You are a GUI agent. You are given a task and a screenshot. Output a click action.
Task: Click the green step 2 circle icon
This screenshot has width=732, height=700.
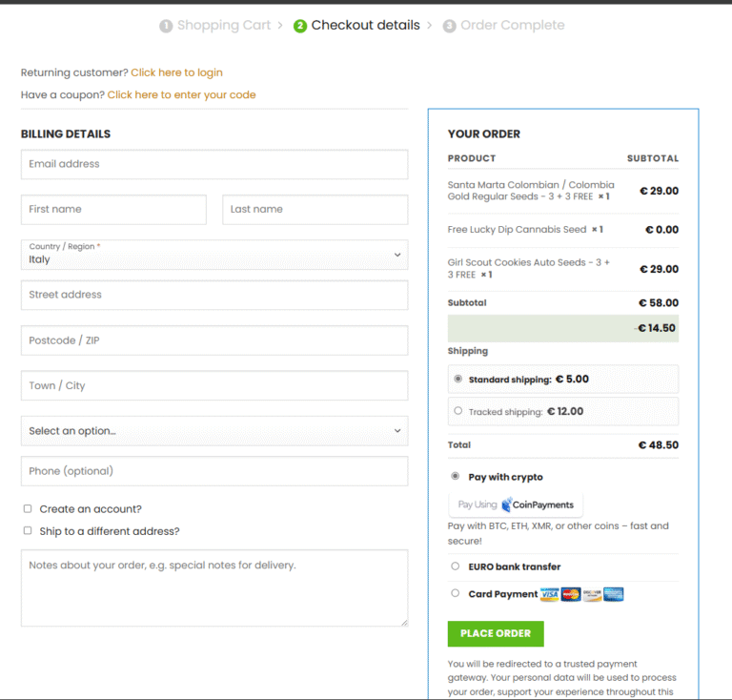pyautogui.click(x=300, y=26)
